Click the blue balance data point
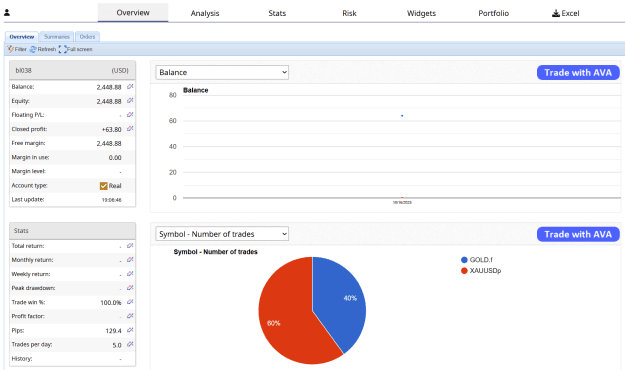This screenshot has height=370, width=625. click(x=402, y=116)
